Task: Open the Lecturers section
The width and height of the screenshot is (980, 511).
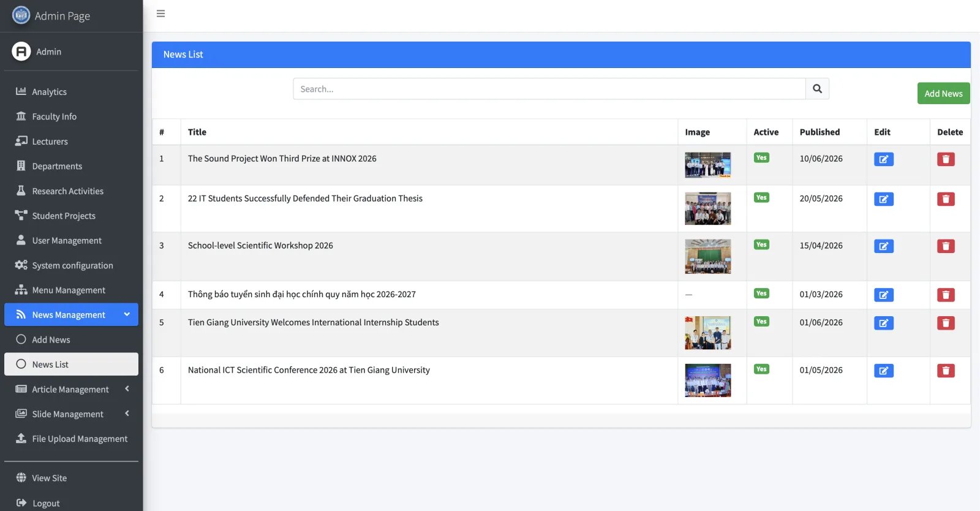Action: pos(71,142)
